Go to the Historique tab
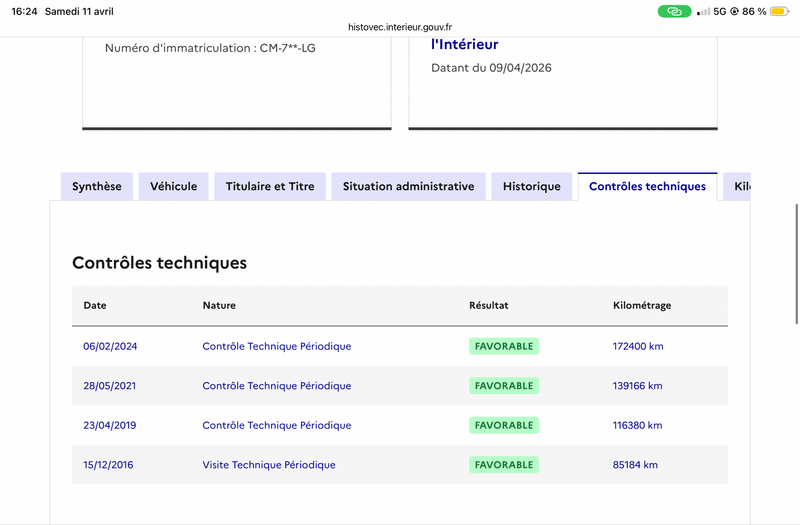Image resolution: width=800 pixels, height=525 pixels. pos(532,187)
